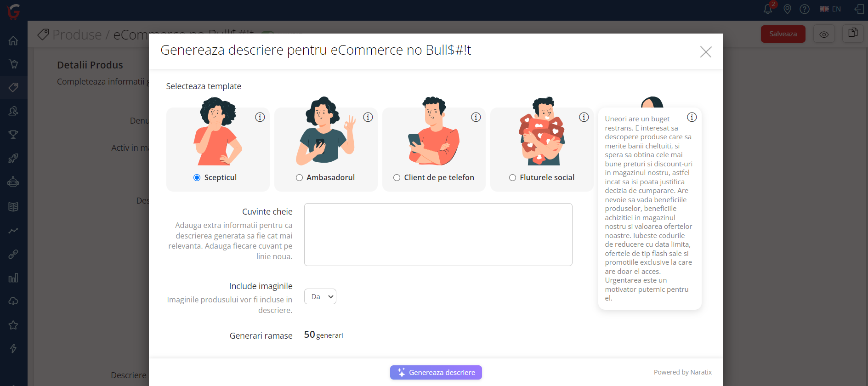Viewport: 868px width, 386px height.
Task: Click the info icon on the description card
Action: click(692, 117)
